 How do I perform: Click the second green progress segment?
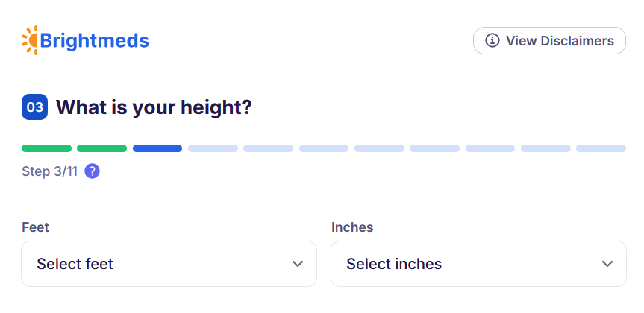pyautogui.click(x=101, y=148)
